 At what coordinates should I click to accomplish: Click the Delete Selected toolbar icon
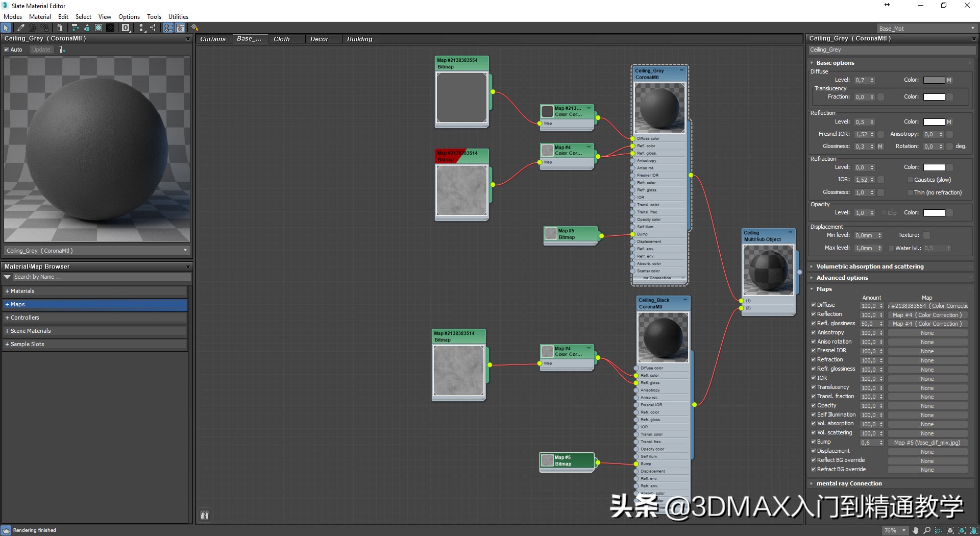coord(60,28)
